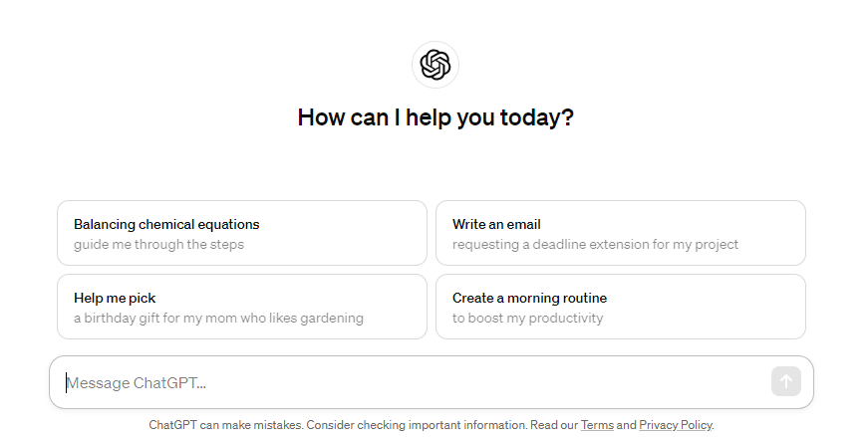Choose the Write an email suggestion card
The width and height of the screenshot is (868, 437).
pyautogui.click(x=621, y=233)
